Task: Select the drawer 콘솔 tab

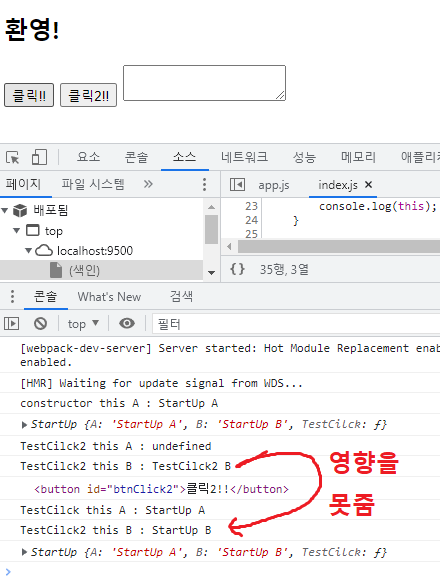Action: pos(46,296)
